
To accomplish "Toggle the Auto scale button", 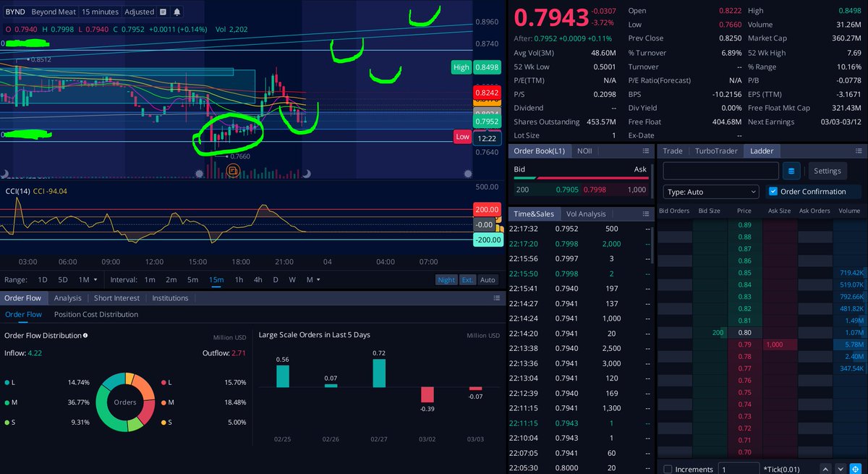I will [488, 280].
